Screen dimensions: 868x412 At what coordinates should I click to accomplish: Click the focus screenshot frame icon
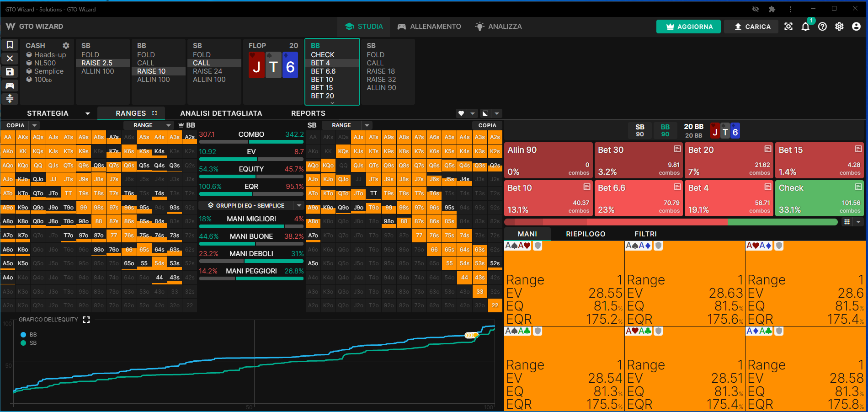[x=788, y=27]
